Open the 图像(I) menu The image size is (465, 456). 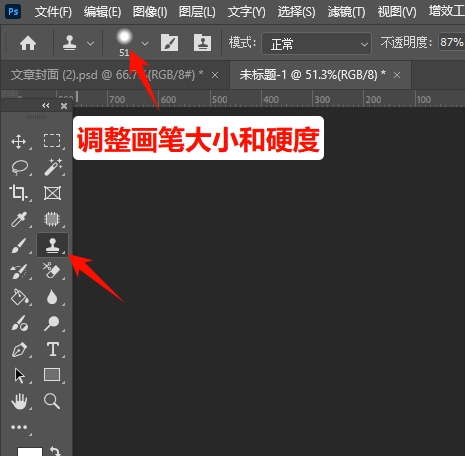tap(150, 12)
